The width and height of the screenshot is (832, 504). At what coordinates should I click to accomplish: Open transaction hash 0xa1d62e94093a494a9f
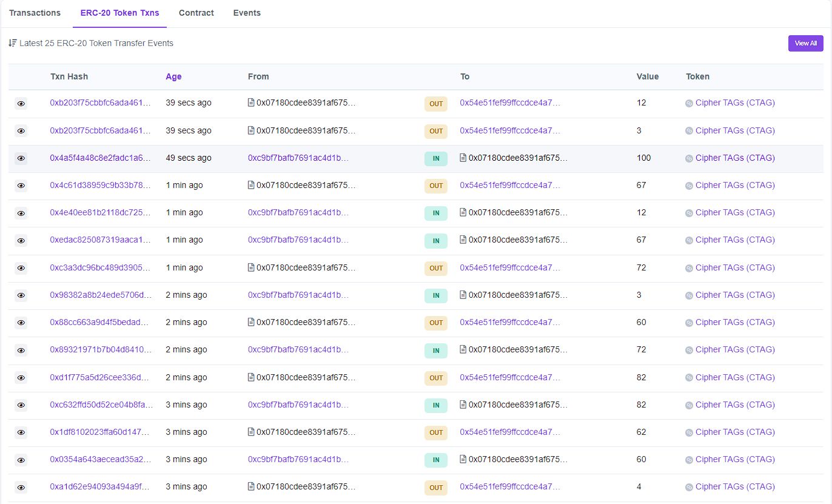coord(99,486)
